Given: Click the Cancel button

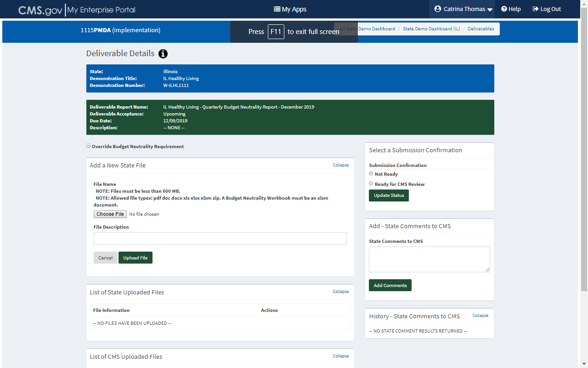Looking at the screenshot, I should coord(105,258).
